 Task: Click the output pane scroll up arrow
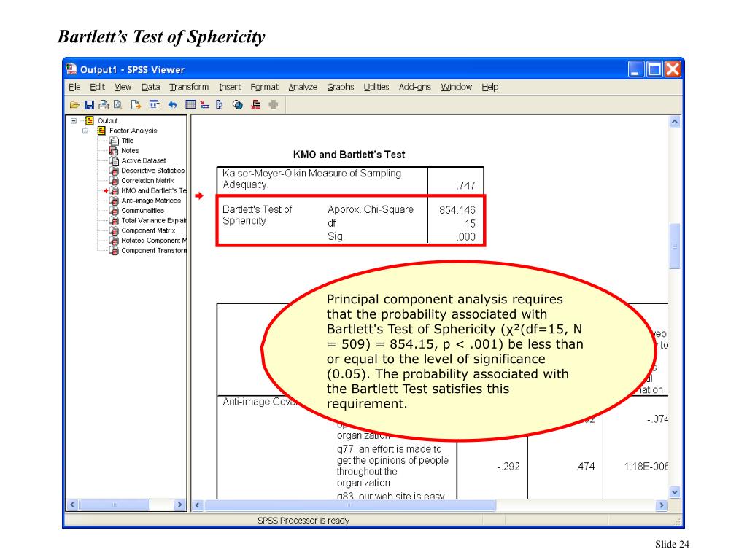[675, 122]
